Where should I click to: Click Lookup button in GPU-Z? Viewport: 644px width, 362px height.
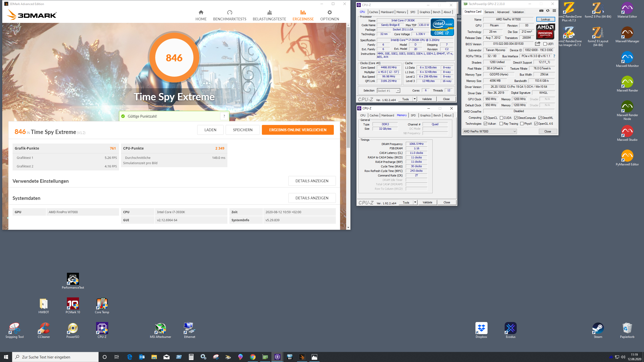[x=545, y=19]
